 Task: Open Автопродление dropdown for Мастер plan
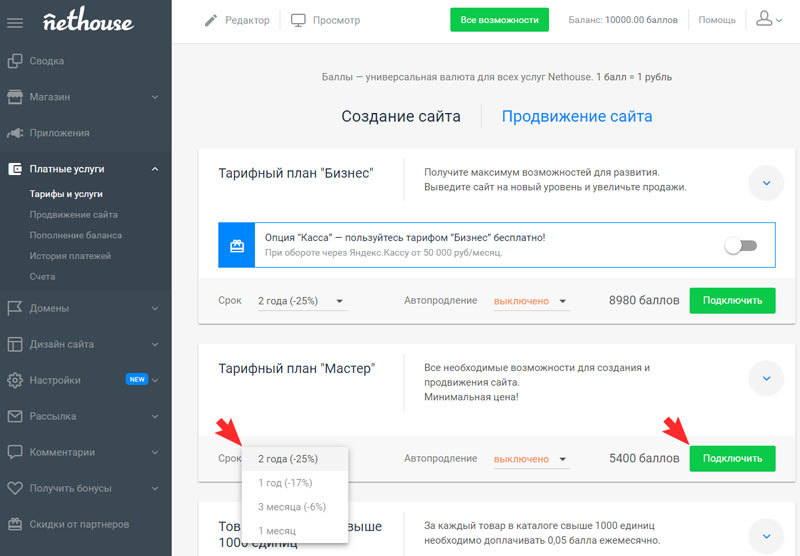pyautogui.click(x=531, y=459)
